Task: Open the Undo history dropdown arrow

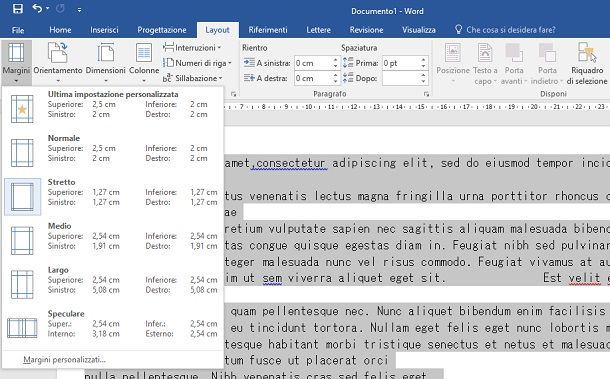Action: point(47,8)
